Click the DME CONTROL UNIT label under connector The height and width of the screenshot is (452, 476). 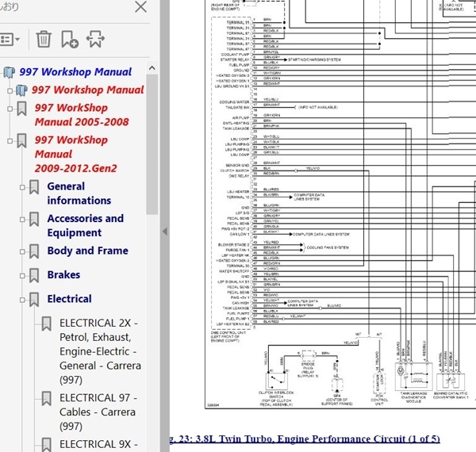click(x=228, y=336)
